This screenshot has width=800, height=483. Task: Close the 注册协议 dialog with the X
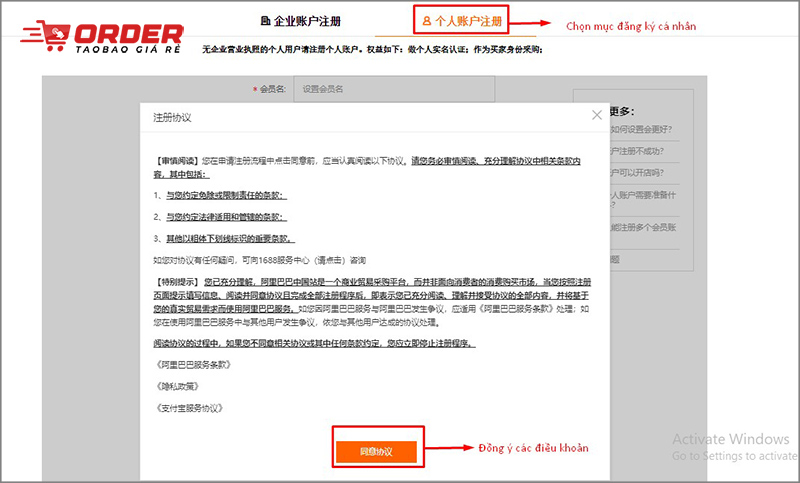[597, 116]
